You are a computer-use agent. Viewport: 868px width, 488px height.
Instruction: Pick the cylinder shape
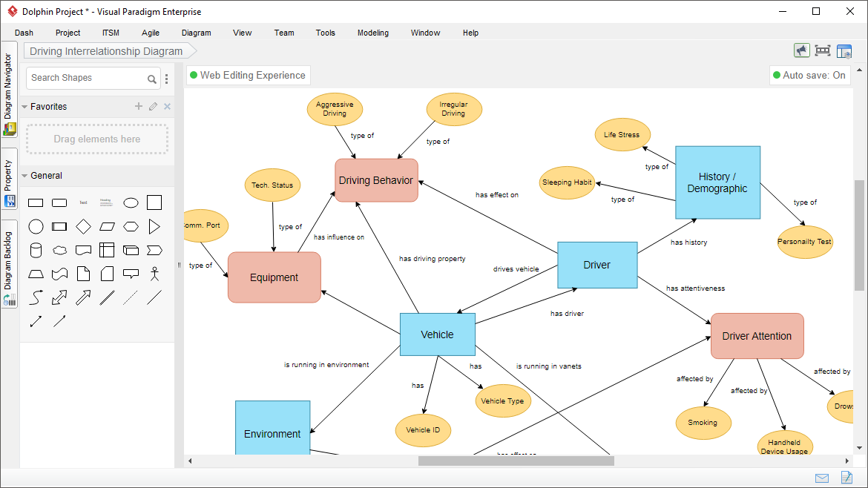(x=36, y=251)
